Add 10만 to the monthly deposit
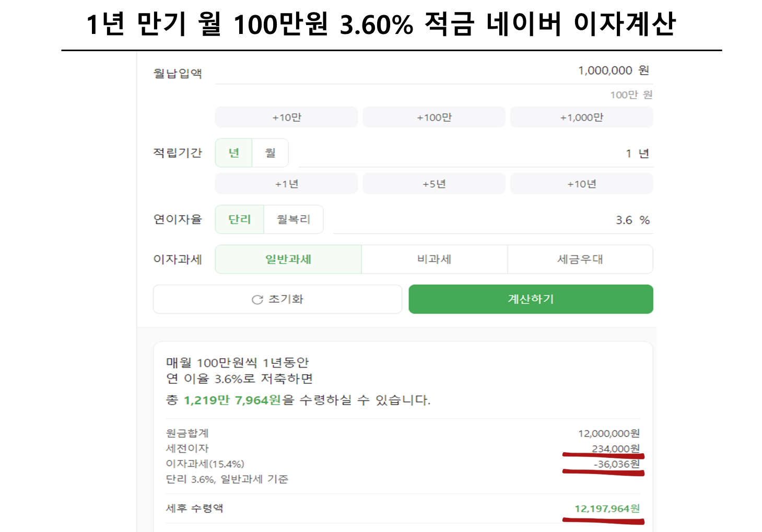Image resolution: width=762 pixels, height=532 pixels. (286, 117)
